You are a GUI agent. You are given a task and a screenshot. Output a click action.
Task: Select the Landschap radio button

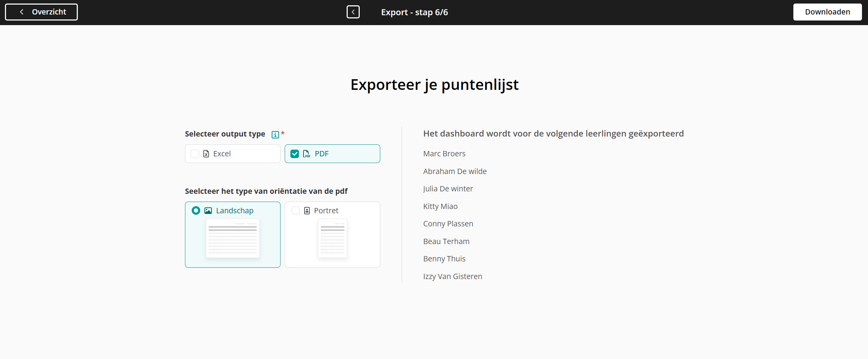coord(196,211)
